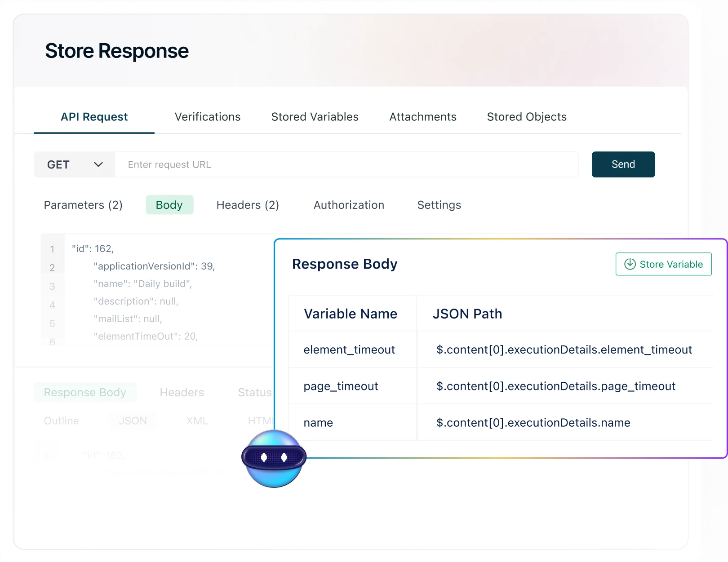Open the Outline response view
The height and width of the screenshot is (562, 728).
pyautogui.click(x=61, y=420)
